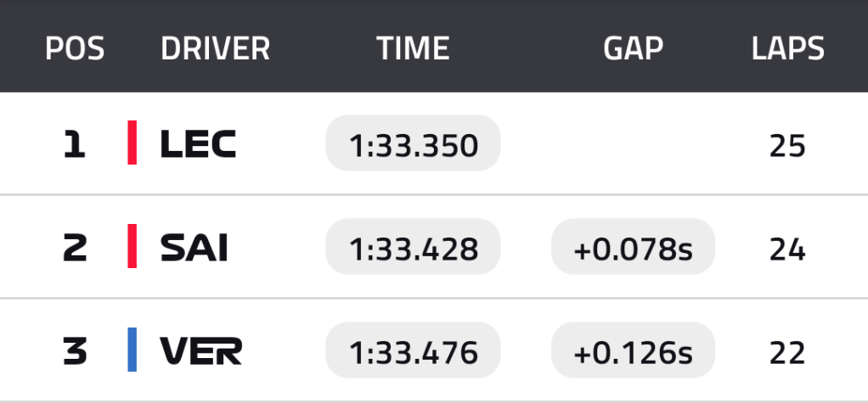Click LEC's red team color bar

132,143
